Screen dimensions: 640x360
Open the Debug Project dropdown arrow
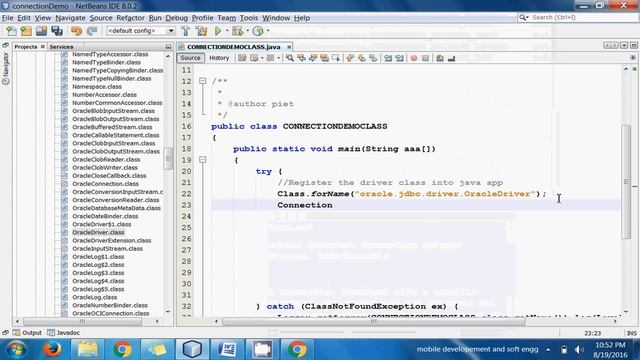tap(247, 31)
